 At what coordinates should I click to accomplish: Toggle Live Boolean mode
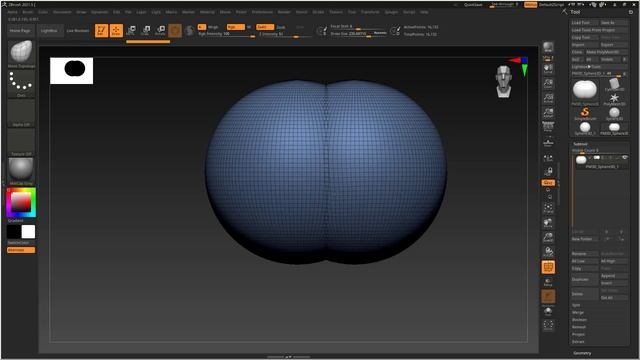(x=78, y=31)
